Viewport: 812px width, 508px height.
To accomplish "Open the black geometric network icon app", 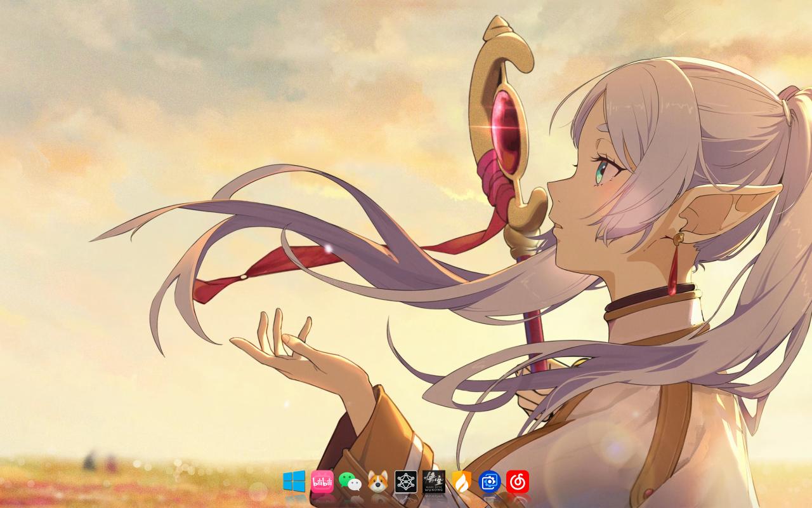I will (x=406, y=481).
